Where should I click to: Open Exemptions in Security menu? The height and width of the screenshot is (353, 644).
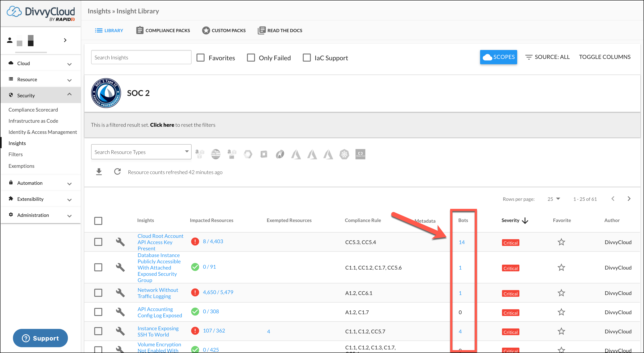pyautogui.click(x=21, y=166)
